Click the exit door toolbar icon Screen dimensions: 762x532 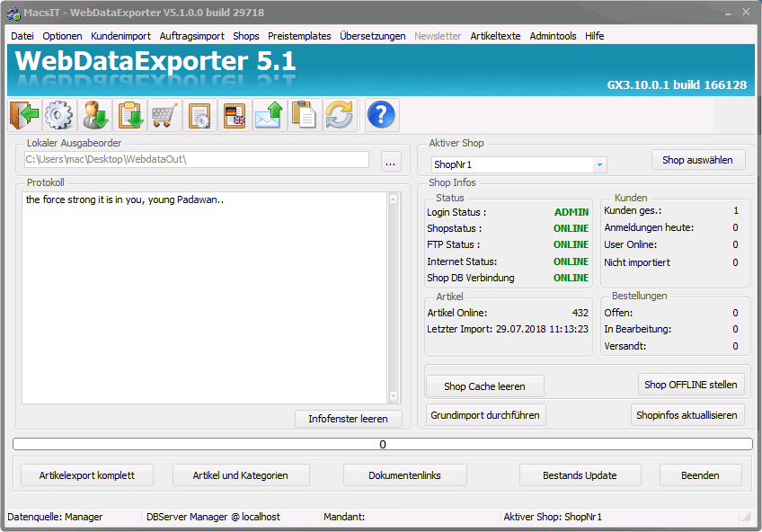click(x=24, y=115)
